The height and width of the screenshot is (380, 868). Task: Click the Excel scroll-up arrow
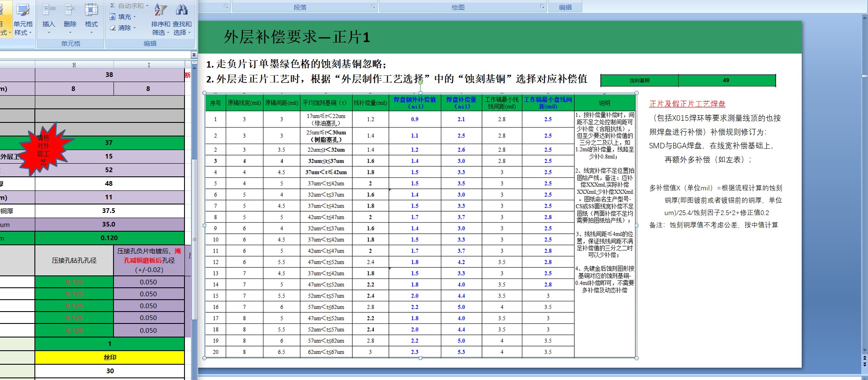pos(194,67)
